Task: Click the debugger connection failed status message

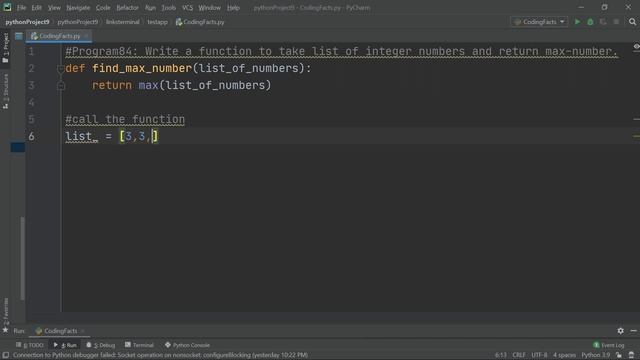Action: (160, 355)
